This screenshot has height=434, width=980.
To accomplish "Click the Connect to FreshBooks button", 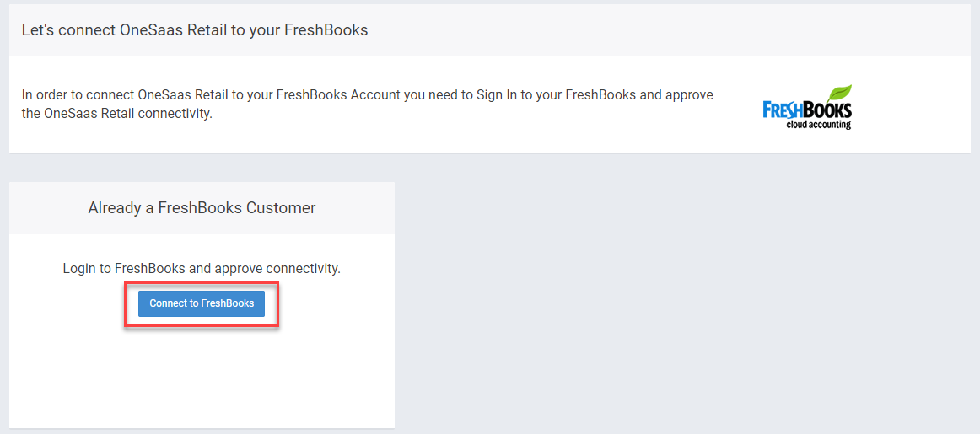I will tap(202, 303).
